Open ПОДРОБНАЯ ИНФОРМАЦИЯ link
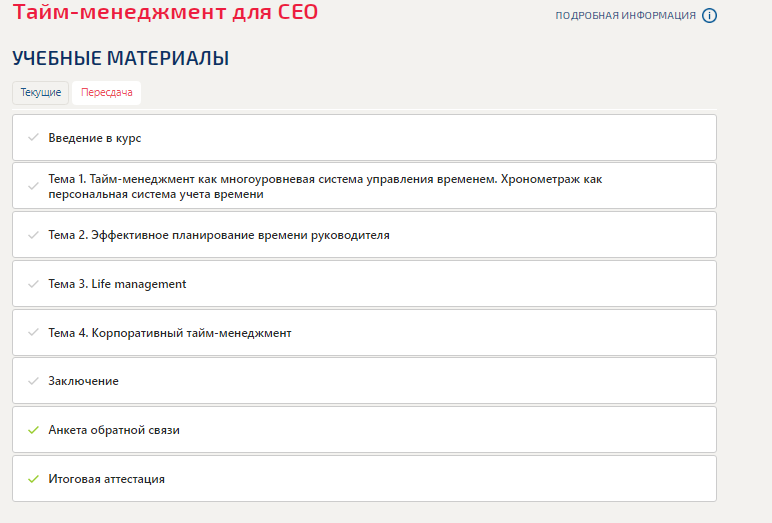This screenshot has height=523, width=772. [x=625, y=16]
